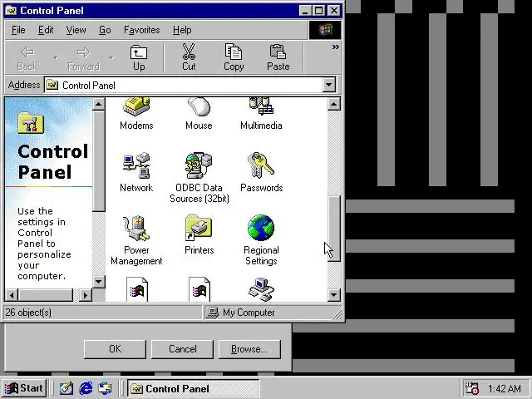Click the Copy toolbar button
Image resolution: width=532 pixels, height=399 pixels.
point(234,57)
